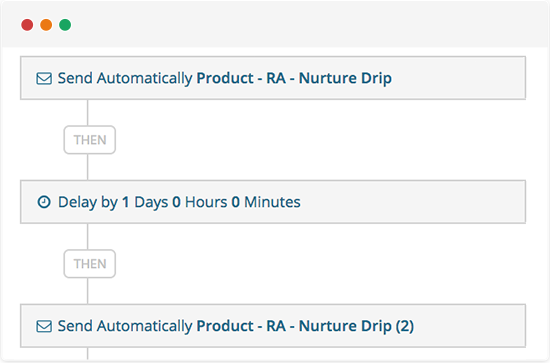The height and width of the screenshot is (363, 550).
Task: Click 'Delay by' text label
Action: click(88, 202)
